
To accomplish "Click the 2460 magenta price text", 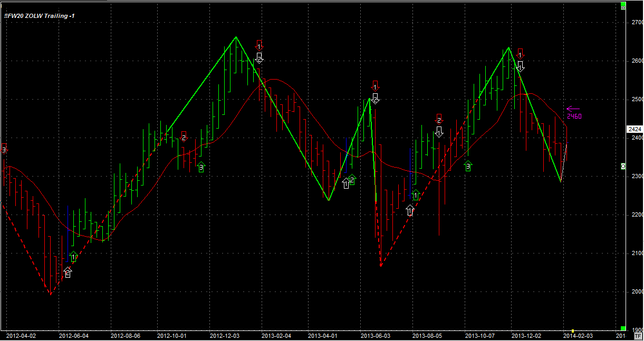I will [x=574, y=116].
